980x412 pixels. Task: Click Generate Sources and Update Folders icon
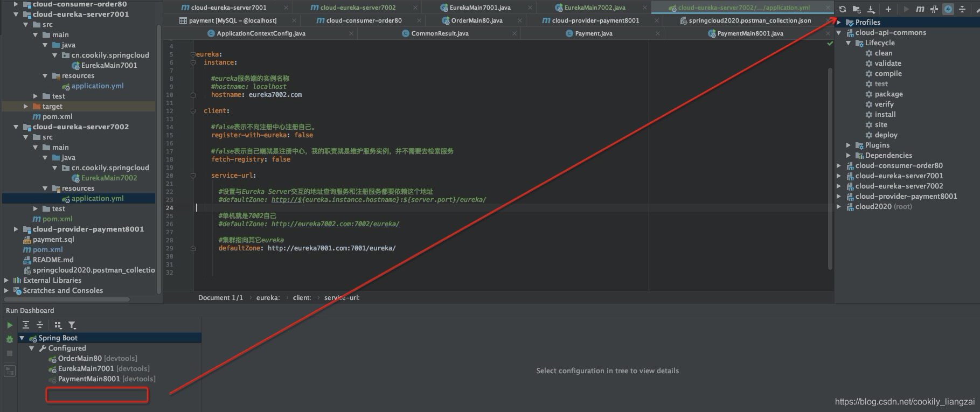(857, 9)
